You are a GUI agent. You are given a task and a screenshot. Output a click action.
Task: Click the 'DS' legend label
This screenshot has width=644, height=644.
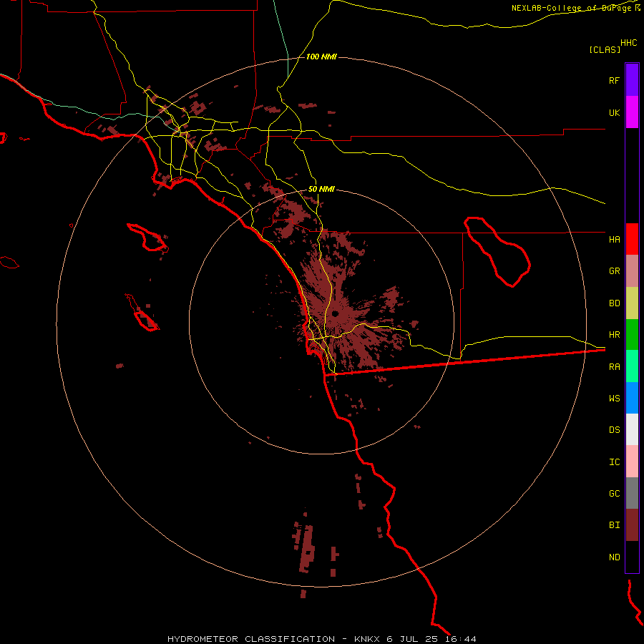tap(614, 430)
